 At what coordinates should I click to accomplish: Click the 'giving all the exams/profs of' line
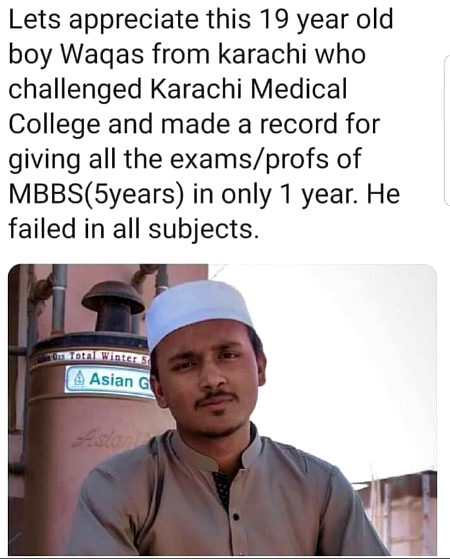185,160
